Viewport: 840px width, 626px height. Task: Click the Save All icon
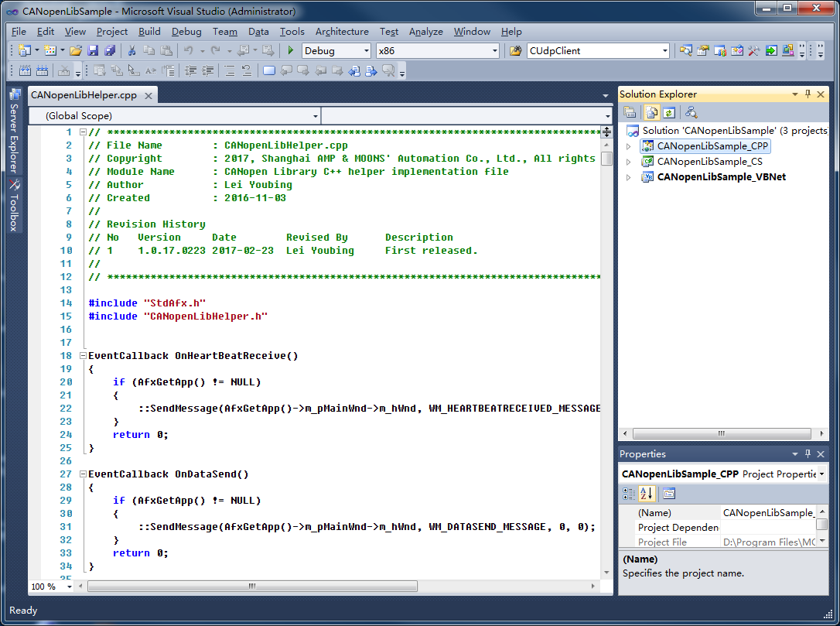[x=111, y=51]
